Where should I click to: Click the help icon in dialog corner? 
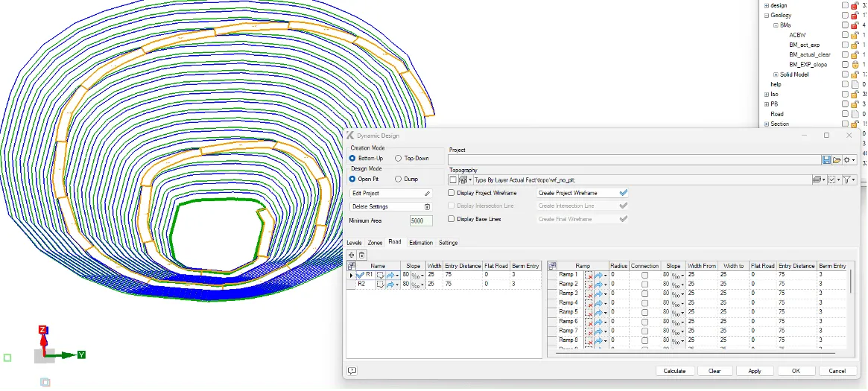click(x=352, y=371)
